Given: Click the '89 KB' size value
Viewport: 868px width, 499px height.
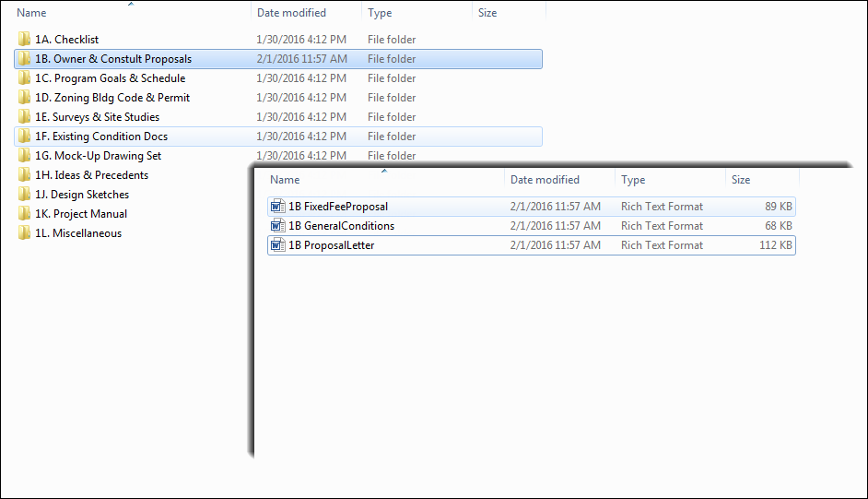Looking at the screenshot, I should pyautogui.click(x=779, y=207).
